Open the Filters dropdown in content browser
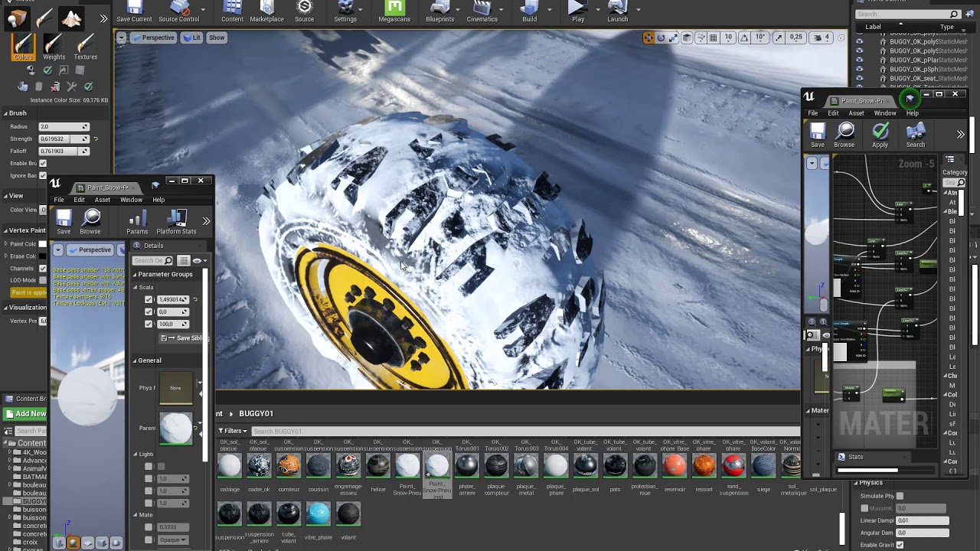Image resolution: width=980 pixels, height=551 pixels. click(233, 431)
